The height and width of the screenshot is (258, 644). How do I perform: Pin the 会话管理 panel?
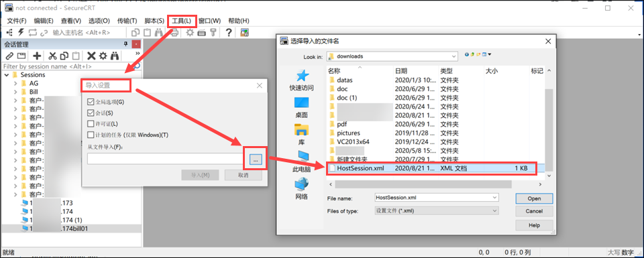pos(125,44)
